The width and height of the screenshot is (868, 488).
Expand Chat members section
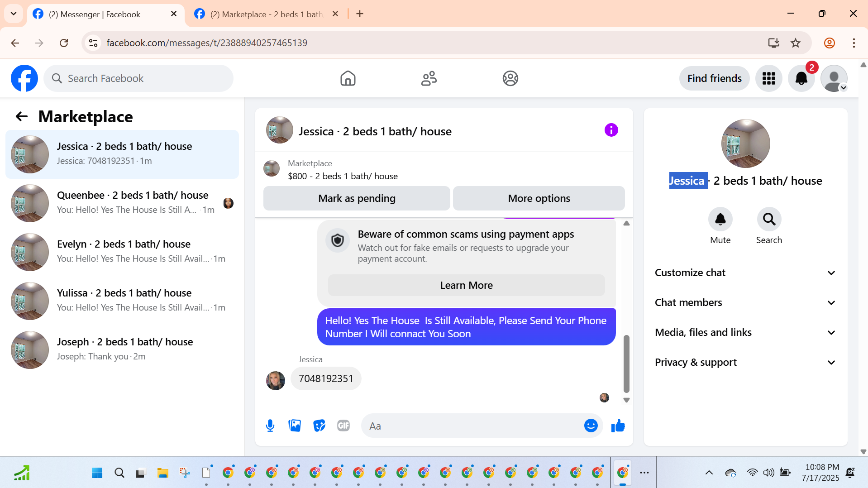click(x=745, y=302)
